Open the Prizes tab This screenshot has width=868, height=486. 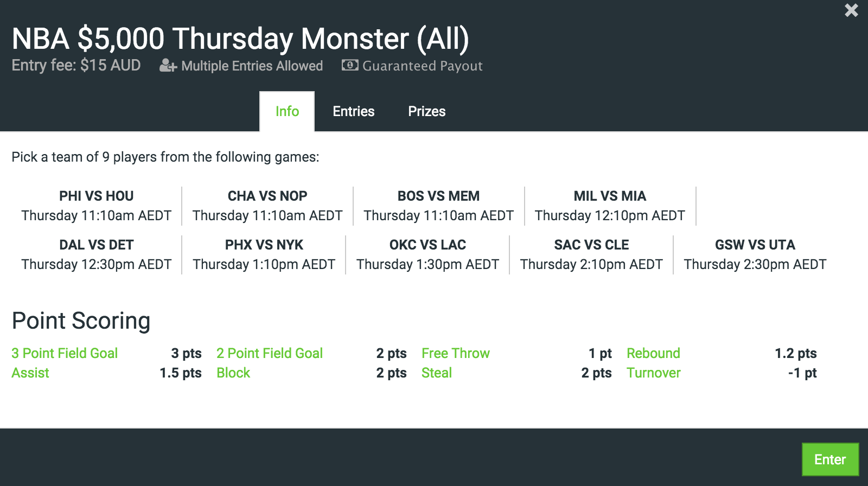pyautogui.click(x=427, y=111)
